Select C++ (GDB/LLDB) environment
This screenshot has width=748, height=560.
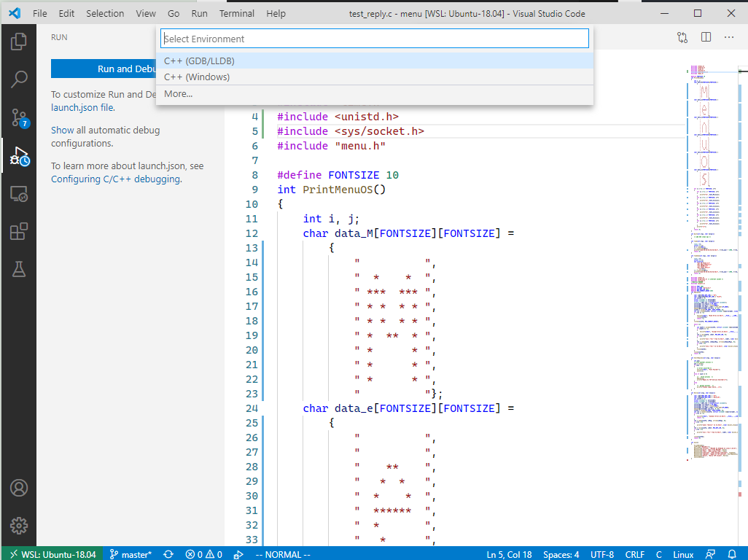pos(375,61)
